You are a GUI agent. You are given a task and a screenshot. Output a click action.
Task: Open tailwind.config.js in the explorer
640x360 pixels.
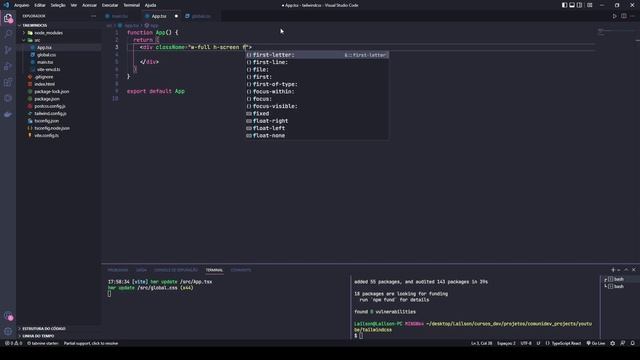[50, 113]
